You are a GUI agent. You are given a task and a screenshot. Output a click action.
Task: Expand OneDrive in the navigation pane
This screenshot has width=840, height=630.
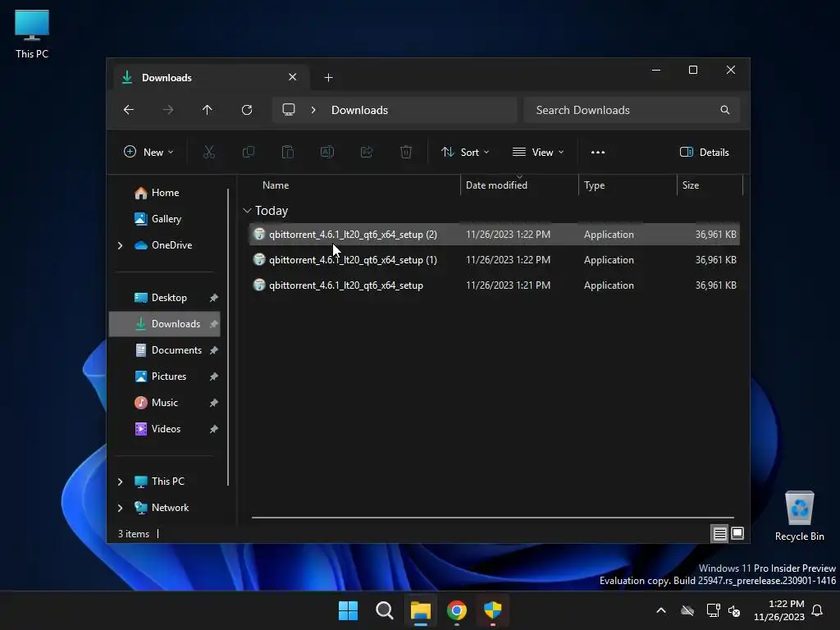tap(120, 245)
